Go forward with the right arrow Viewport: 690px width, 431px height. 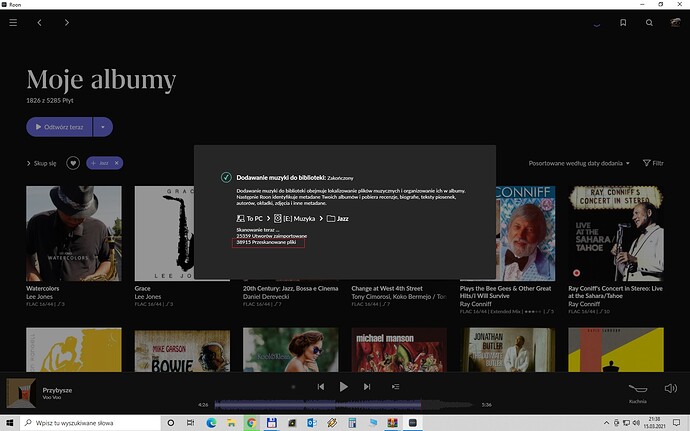pyautogui.click(x=66, y=22)
